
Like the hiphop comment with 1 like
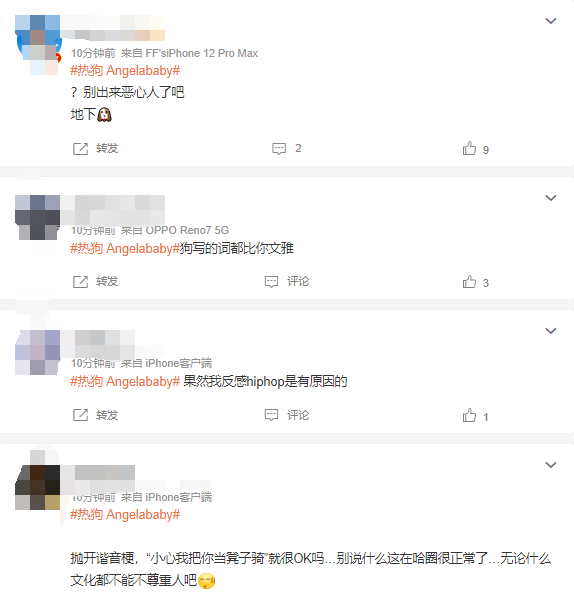[x=475, y=416]
